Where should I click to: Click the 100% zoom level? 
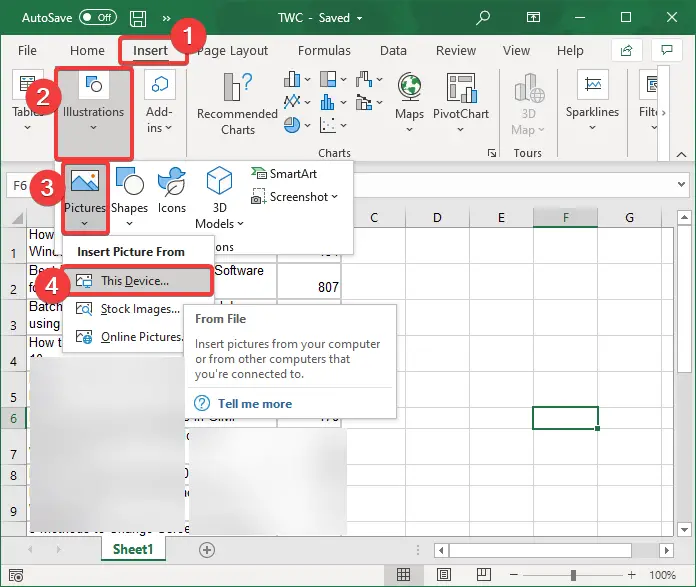[x=662, y=575]
